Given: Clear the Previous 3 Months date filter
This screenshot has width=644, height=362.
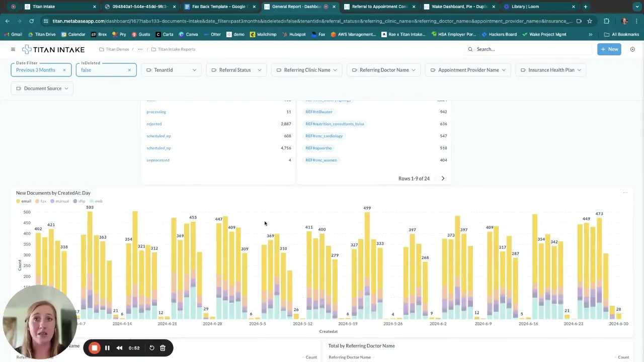Looking at the screenshot, I should pyautogui.click(x=64, y=70).
